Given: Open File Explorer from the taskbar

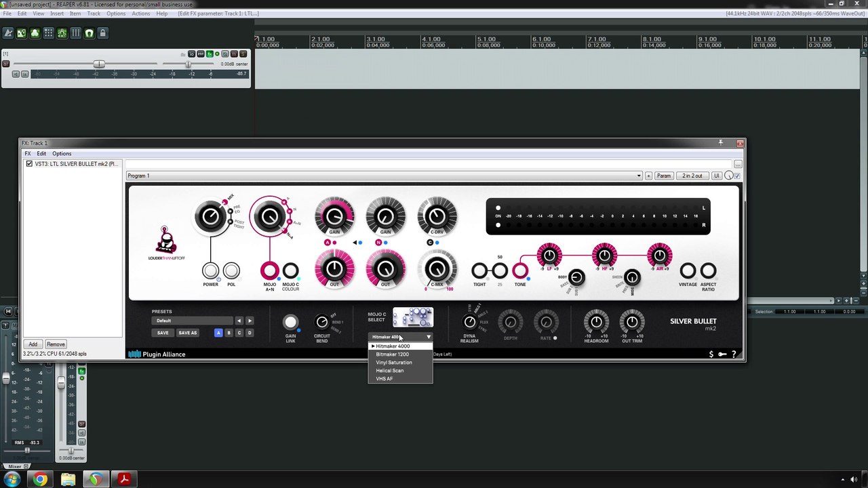Looking at the screenshot, I should [x=68, y=480].
